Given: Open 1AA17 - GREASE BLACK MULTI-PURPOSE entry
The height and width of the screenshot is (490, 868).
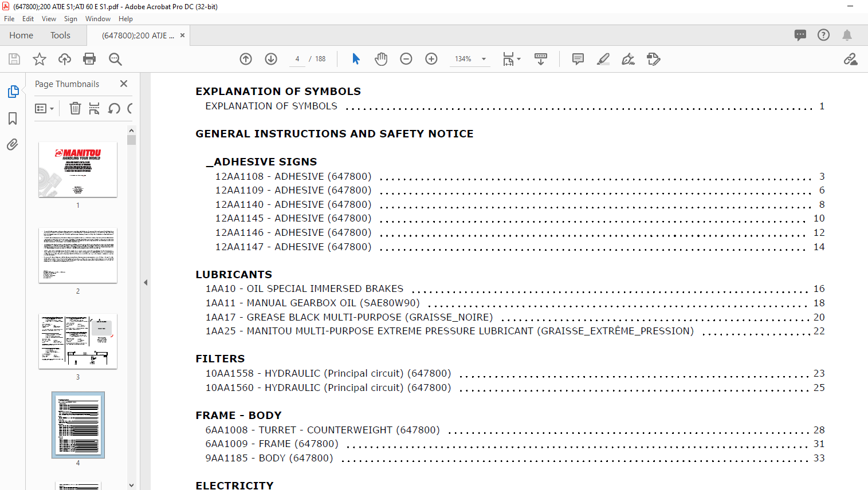Looking at the screenshot, I should [x=515, y=317].
